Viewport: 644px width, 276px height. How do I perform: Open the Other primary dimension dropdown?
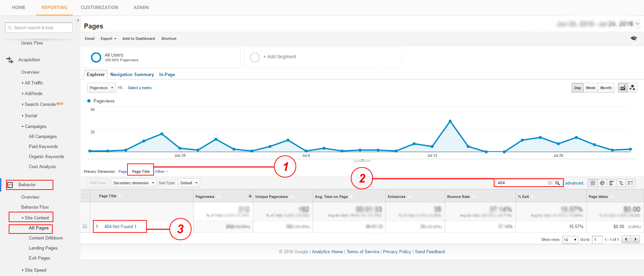tap(161, 171)
